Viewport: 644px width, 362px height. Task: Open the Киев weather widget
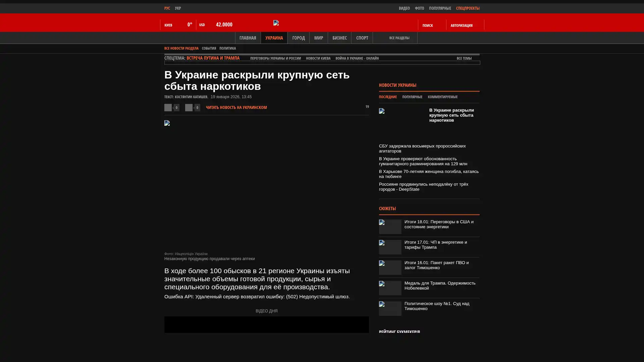coord(178,25)
